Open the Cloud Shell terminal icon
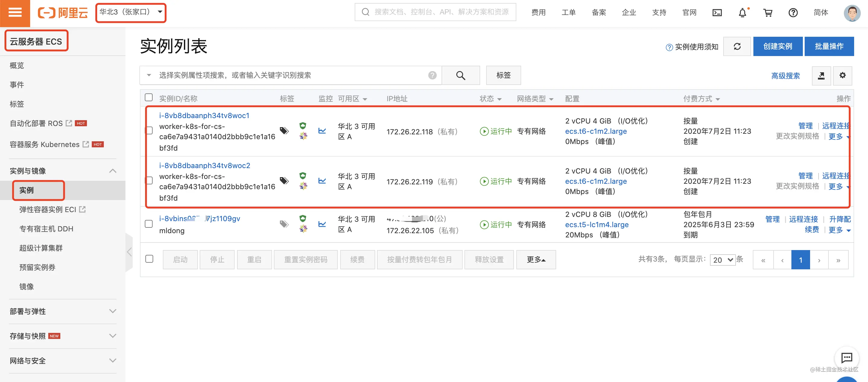The width and height of the screenshot is (868, 382). 717,13
